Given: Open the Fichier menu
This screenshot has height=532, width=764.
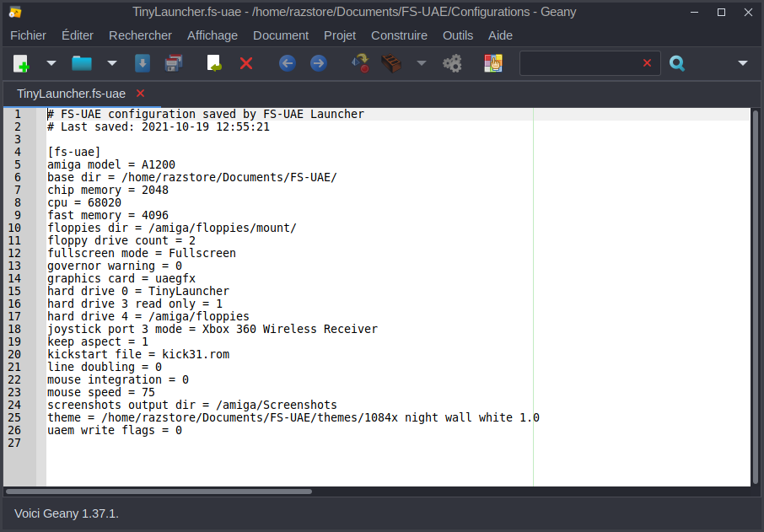Looking at the screenshot, I should (x=29, y=35).
